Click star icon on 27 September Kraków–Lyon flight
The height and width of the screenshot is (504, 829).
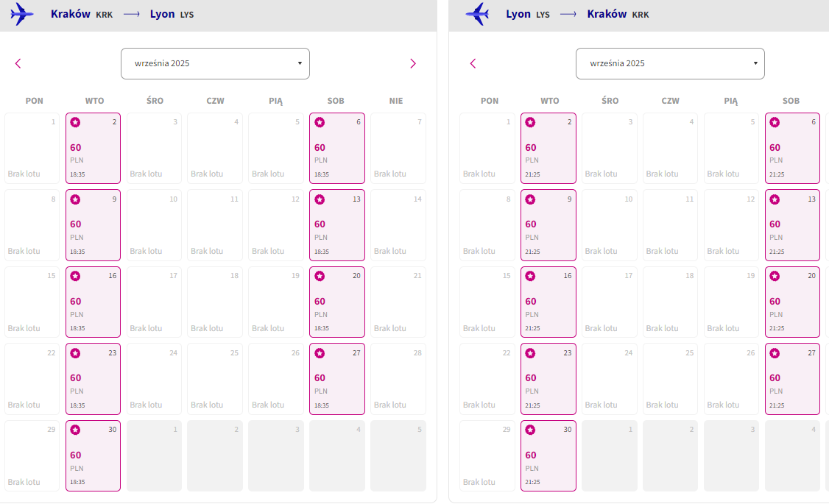click(x=320, y=353)
